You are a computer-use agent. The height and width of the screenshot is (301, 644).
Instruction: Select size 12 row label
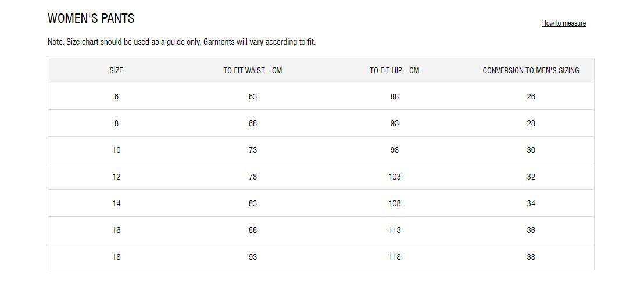pyautogui.click(x=116, y=177)
